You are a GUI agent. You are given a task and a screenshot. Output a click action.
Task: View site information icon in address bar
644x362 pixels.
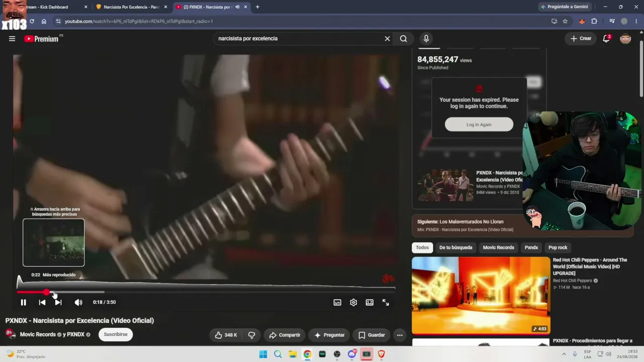58,21
